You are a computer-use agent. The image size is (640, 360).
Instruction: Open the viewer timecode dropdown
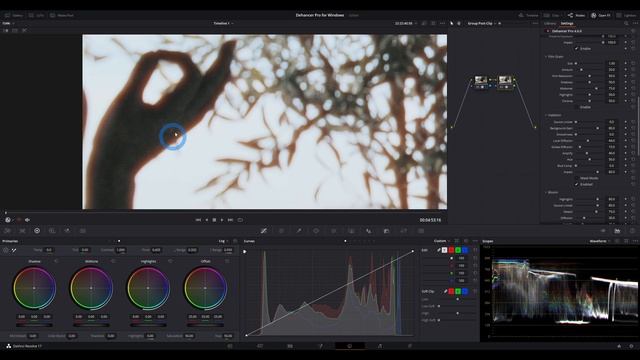[x=405, y=23]
